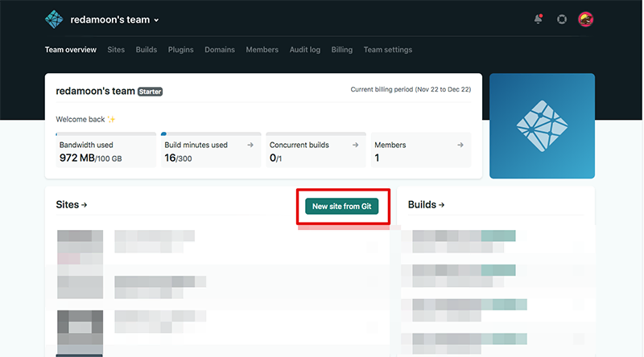Click the New site from Git button
Screen dimensions: 644x357
coord(341,207)
